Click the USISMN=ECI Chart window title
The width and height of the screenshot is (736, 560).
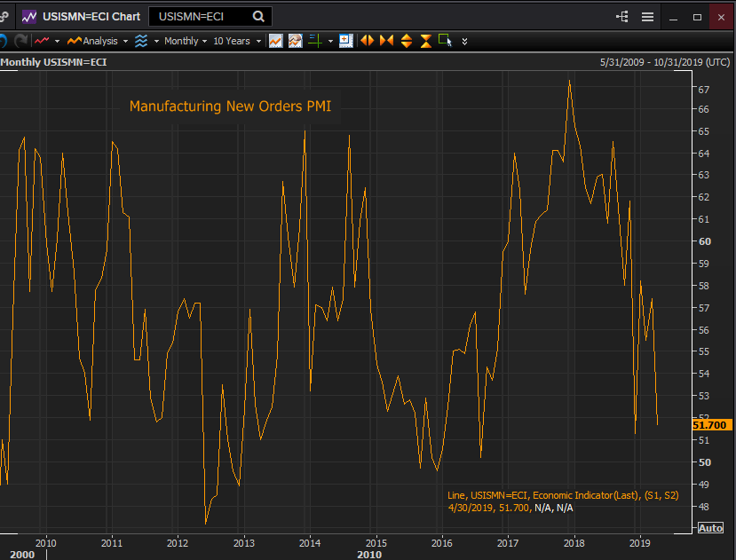click(x=91, y=17)
